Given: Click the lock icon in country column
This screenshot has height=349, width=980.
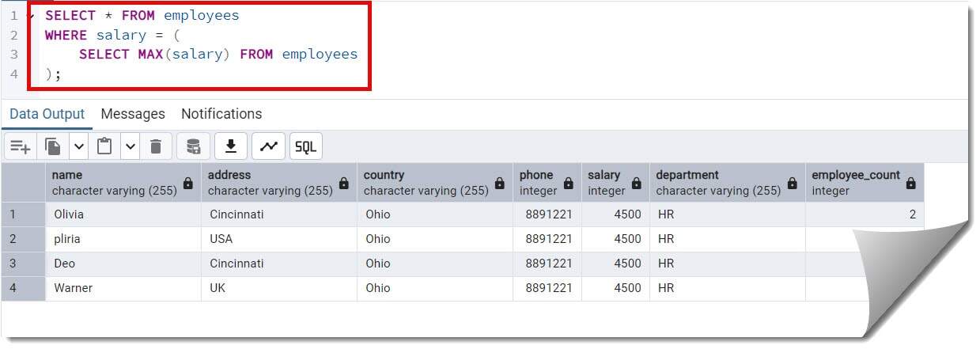Looking at the screenshot, I should point(500,183).
